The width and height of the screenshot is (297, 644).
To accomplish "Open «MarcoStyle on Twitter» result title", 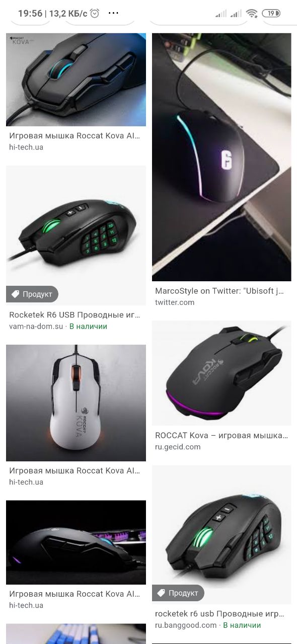I will click(x=219, y=291).
